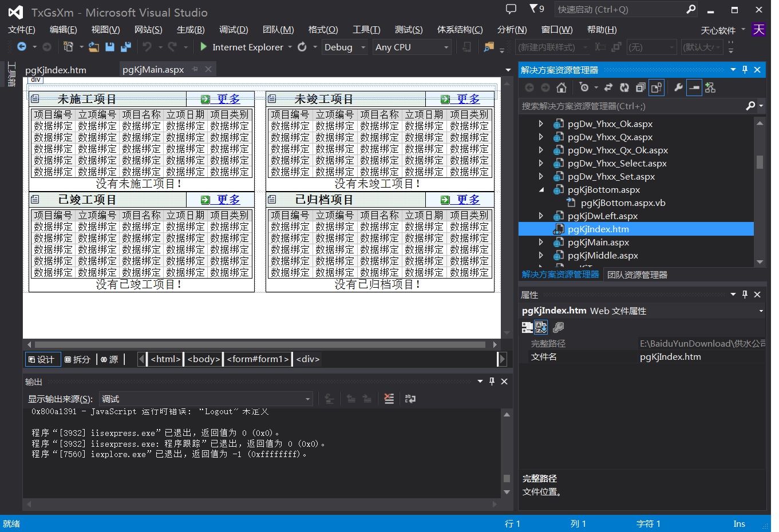Image resolution: width=779 pixels, height=532 pixels.
Task: Expand the pgKjMain.aspx tree node
Action: click(x=541, y=242)
